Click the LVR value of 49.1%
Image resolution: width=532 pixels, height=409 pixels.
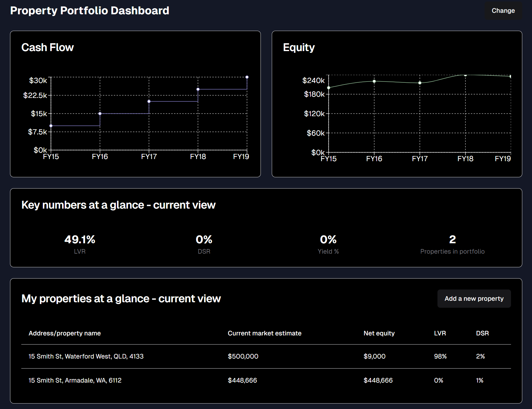[80, 239]
